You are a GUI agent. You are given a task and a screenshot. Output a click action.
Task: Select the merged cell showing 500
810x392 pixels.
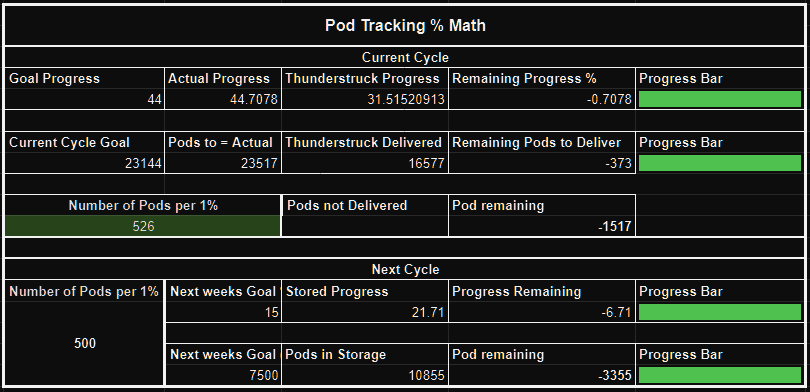[x=85, y=343]
